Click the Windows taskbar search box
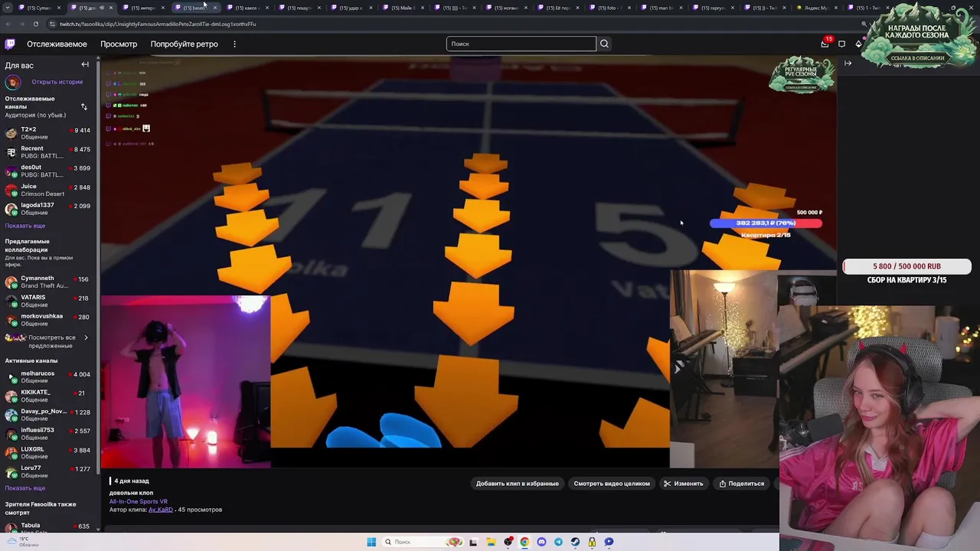 click(x=423, y=542)
